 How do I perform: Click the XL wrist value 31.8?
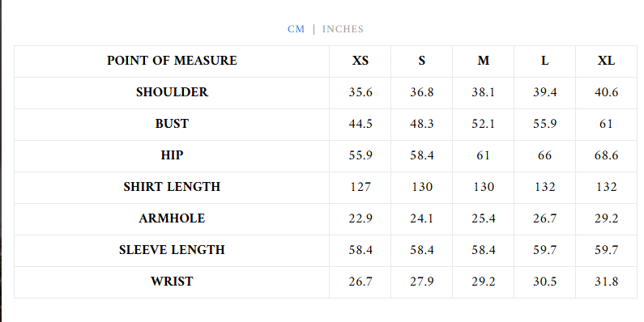tap(606, 282)
